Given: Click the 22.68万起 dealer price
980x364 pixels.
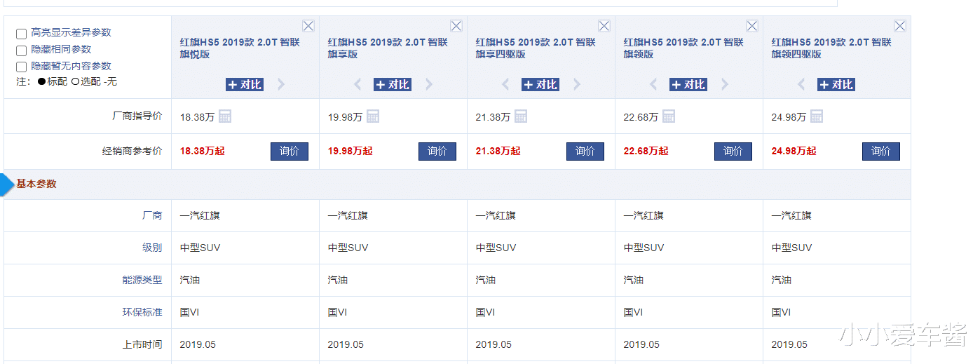Looking at the screenshot, I should 646,151.
